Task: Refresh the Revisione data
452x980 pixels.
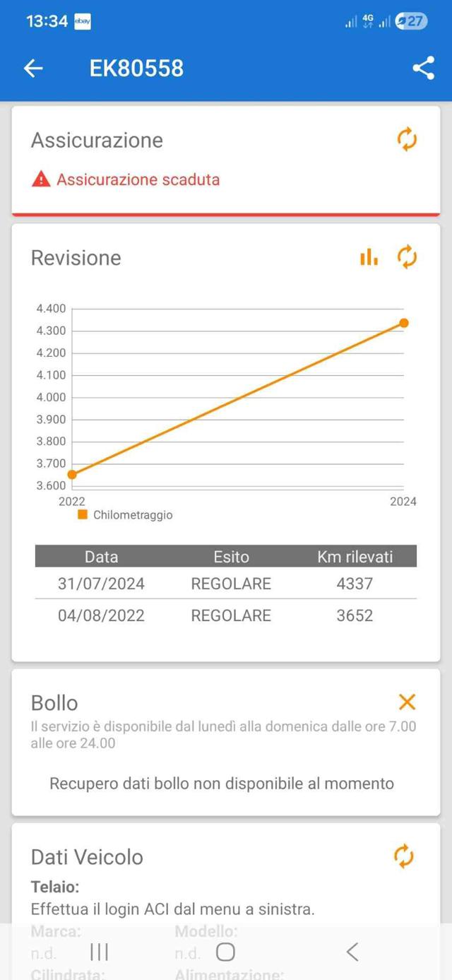Action: [x=407, y=257]
